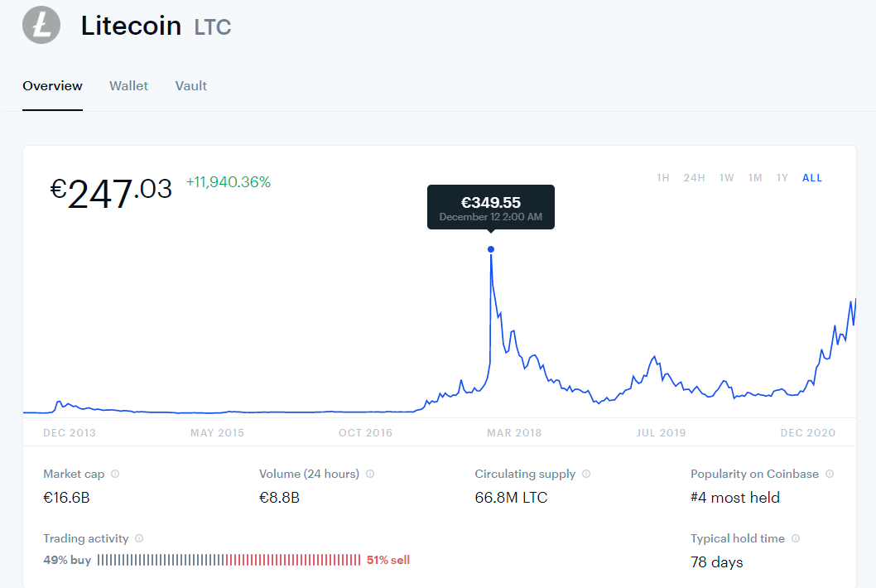
Task: Open the Circulating supply info icon
Action: pyautogui.click(x=586, y=474)
